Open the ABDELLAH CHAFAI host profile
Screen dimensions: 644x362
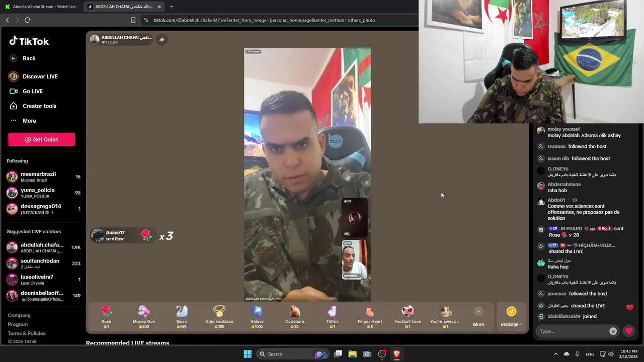[x=121, y=39]
